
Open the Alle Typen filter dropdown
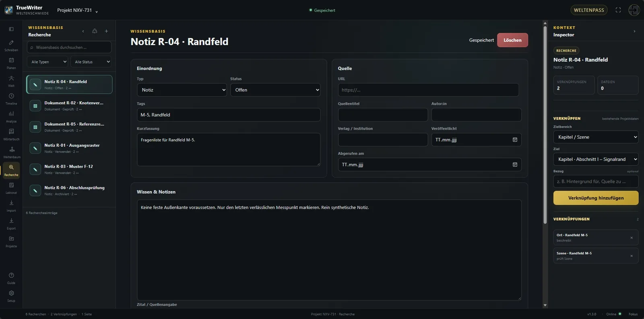coord(47,62)
